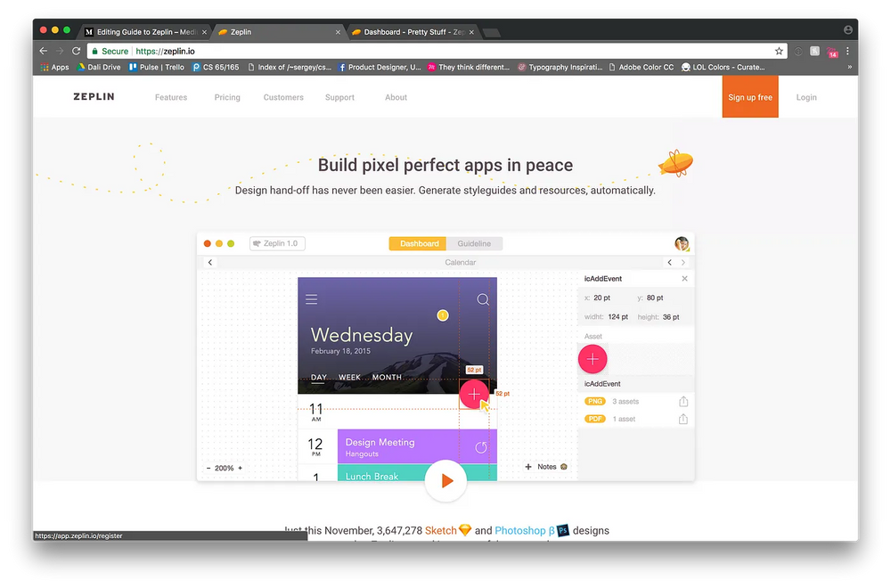891x588 pixels.
Task: Click the orange paper rocket beside the headline
Action: tap(674, 162)
